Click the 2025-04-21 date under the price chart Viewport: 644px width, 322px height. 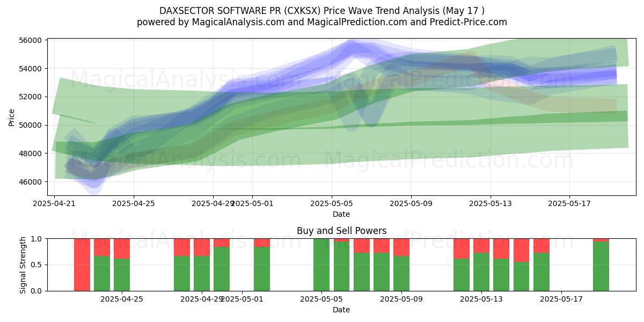(54, 204)
